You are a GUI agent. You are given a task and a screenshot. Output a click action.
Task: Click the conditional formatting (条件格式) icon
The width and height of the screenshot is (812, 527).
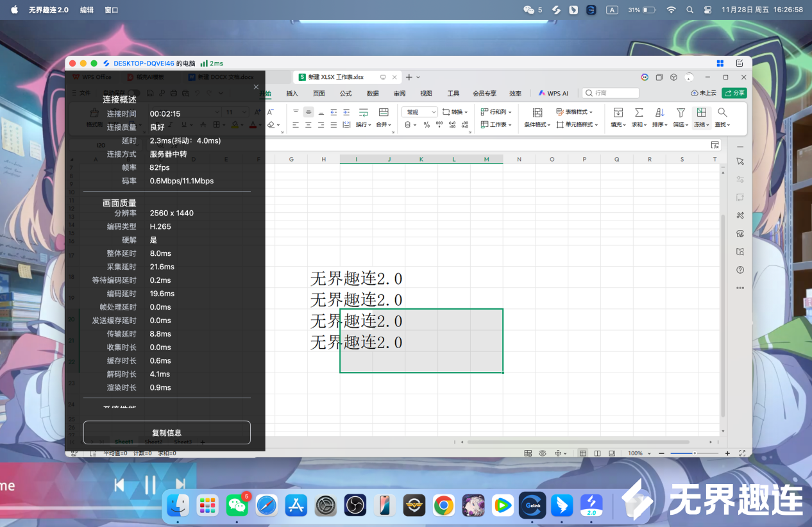pyautogui.click(x=537, y=113)
